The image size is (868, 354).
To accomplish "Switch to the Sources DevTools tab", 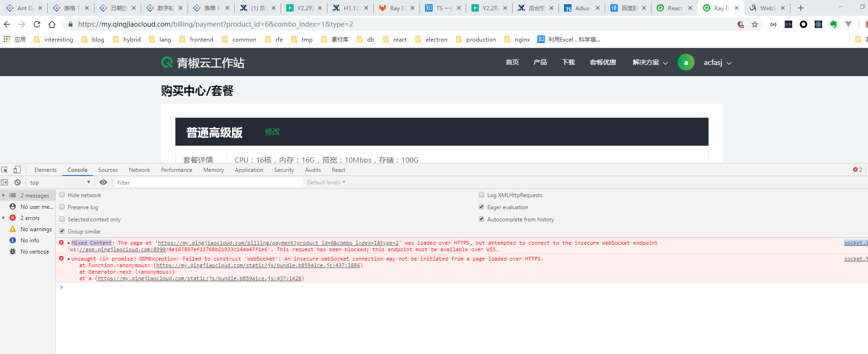I will (x=108, y=170).
